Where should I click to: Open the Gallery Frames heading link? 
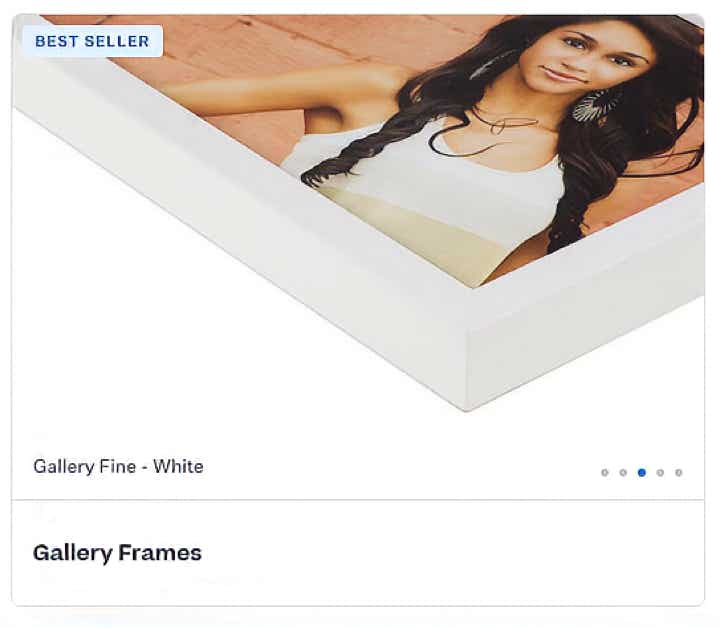point(117,552)
